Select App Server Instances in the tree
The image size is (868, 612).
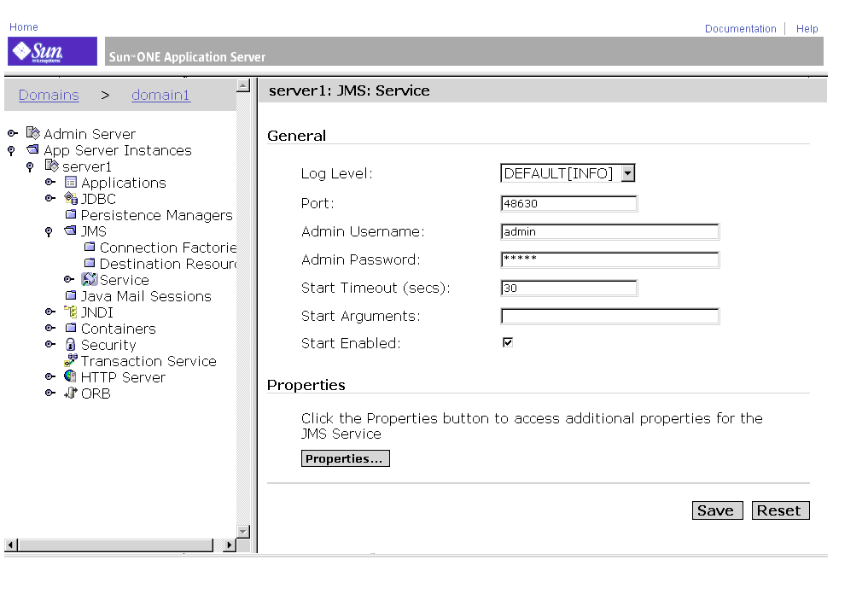[118, 150]
